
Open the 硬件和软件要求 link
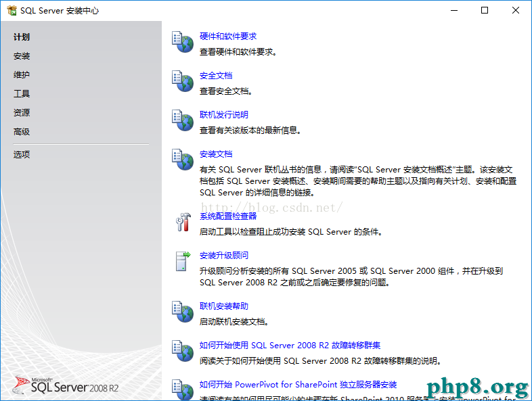(228, 37)
